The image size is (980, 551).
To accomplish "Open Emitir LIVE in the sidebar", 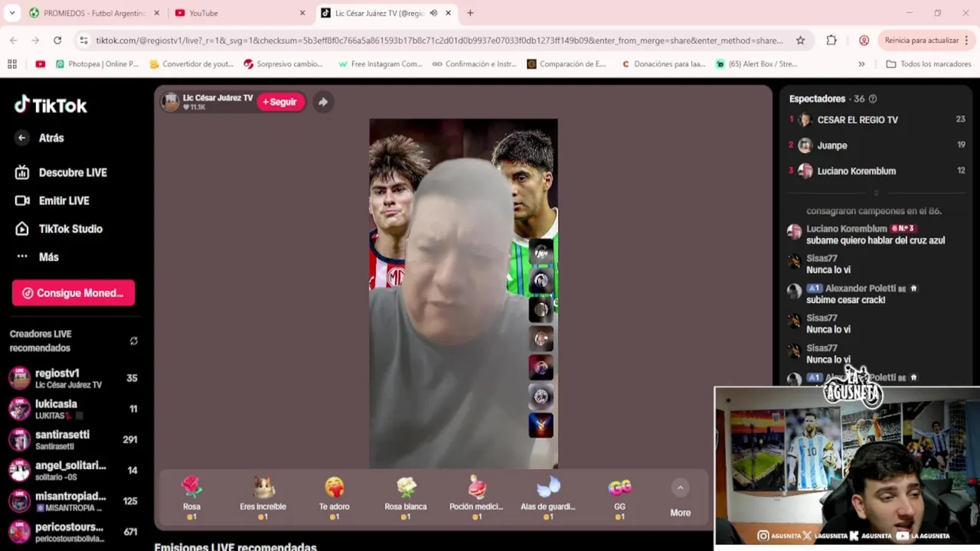I will pyautogui.click(x=53, y=201).
